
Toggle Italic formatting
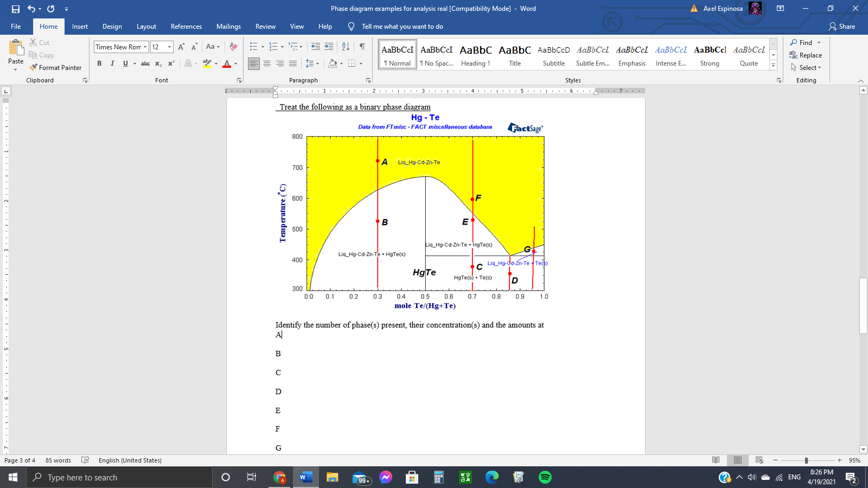click(112, 63)
